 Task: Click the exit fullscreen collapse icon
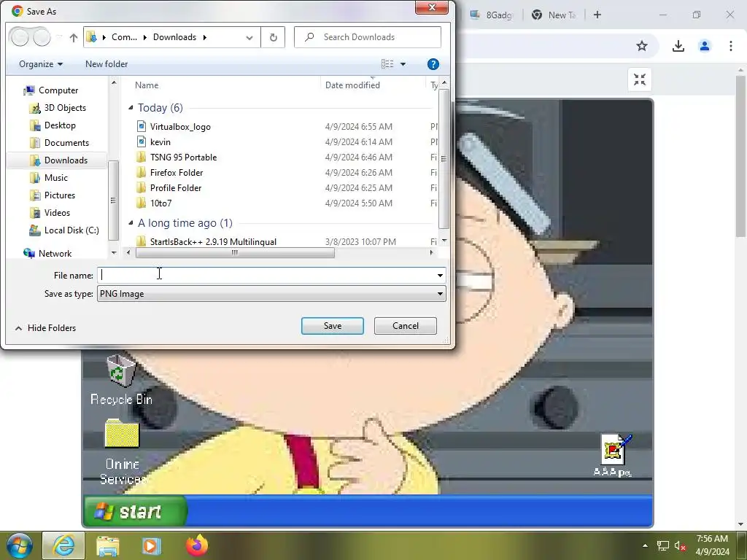[x=639, y=79]
